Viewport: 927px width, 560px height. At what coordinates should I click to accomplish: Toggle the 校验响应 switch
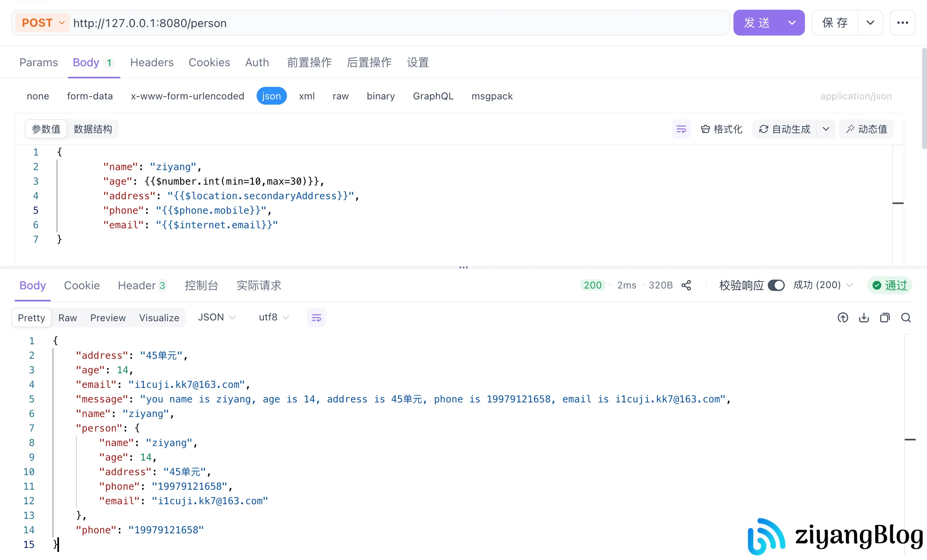coord(776,285)
